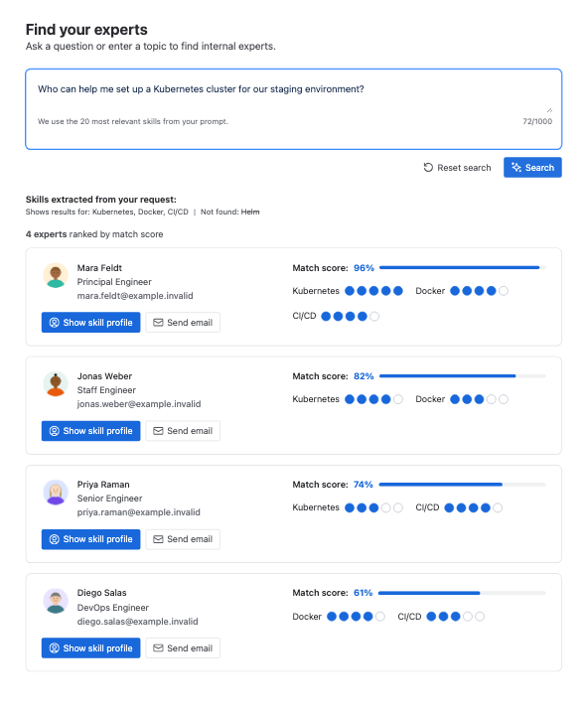Click Diego Salas's 61% match score bar

point(462,593)
